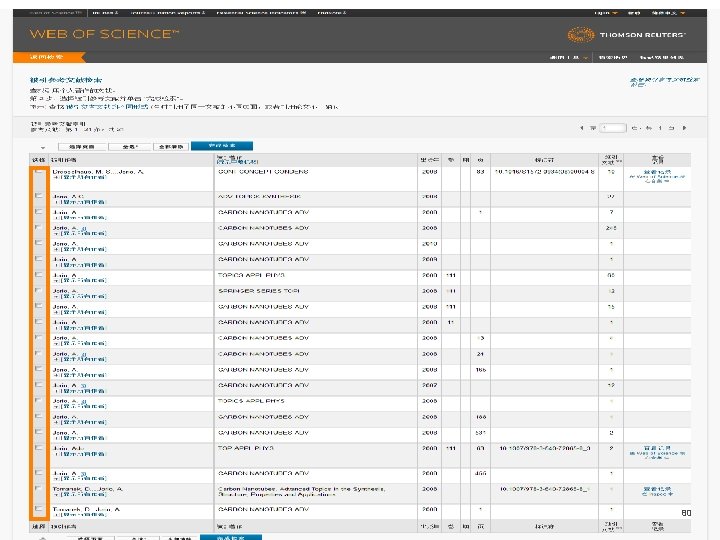The image size is (720, 540).
Task: Click show full titles link in header
Action: click(237, 162)
